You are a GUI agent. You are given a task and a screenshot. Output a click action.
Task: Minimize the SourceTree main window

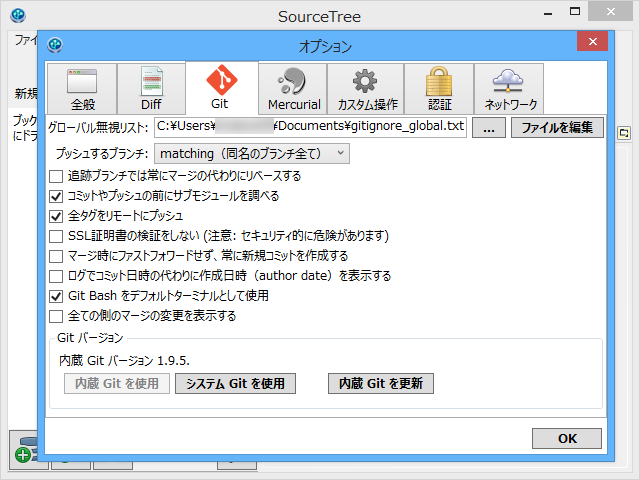[x=548, y=13]
